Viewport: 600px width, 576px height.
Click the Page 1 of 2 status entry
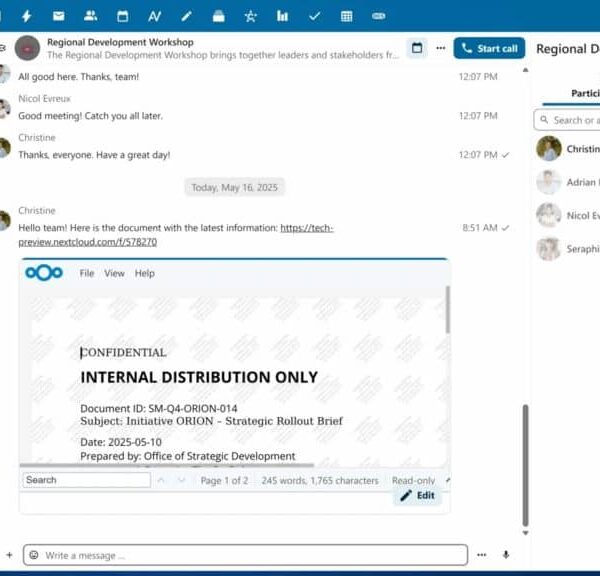click(x=224, y=480)
